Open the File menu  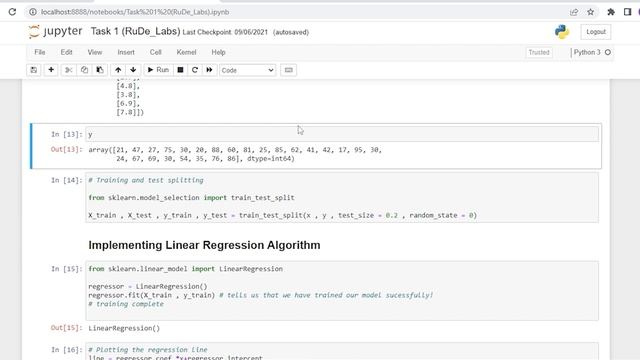(x=40, y=52)
